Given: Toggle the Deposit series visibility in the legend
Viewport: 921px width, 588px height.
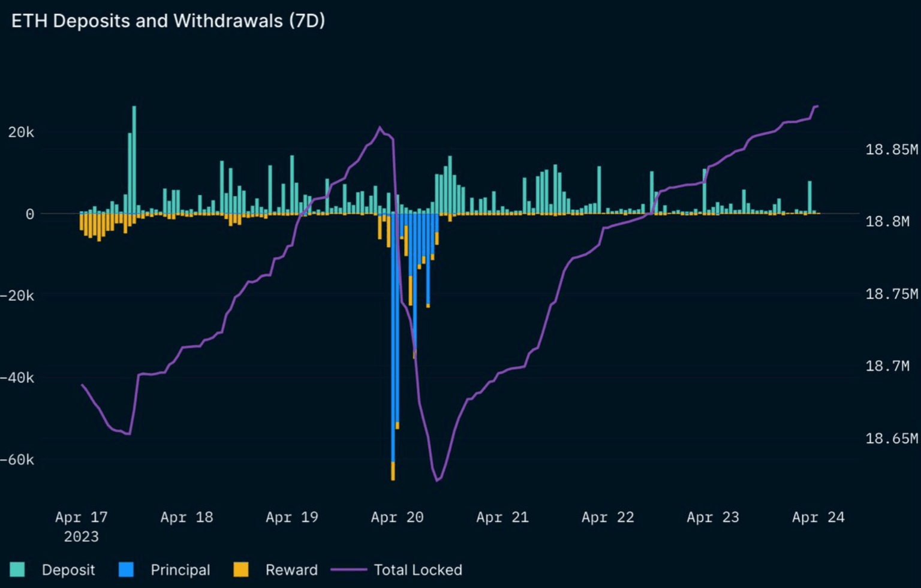Looking at the screenshot, I should point(68,570).
